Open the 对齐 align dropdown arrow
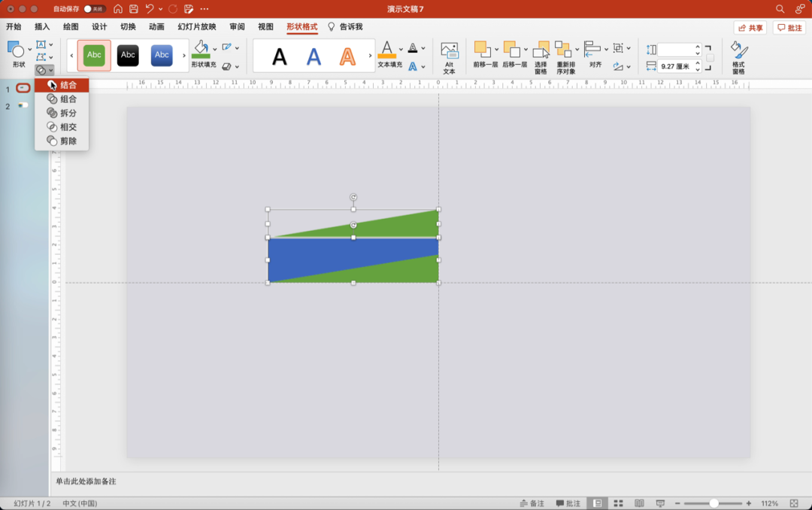Image resolution: width=812 pixels, height=510 pixels. pyautogui.click(x=607, y=50)
